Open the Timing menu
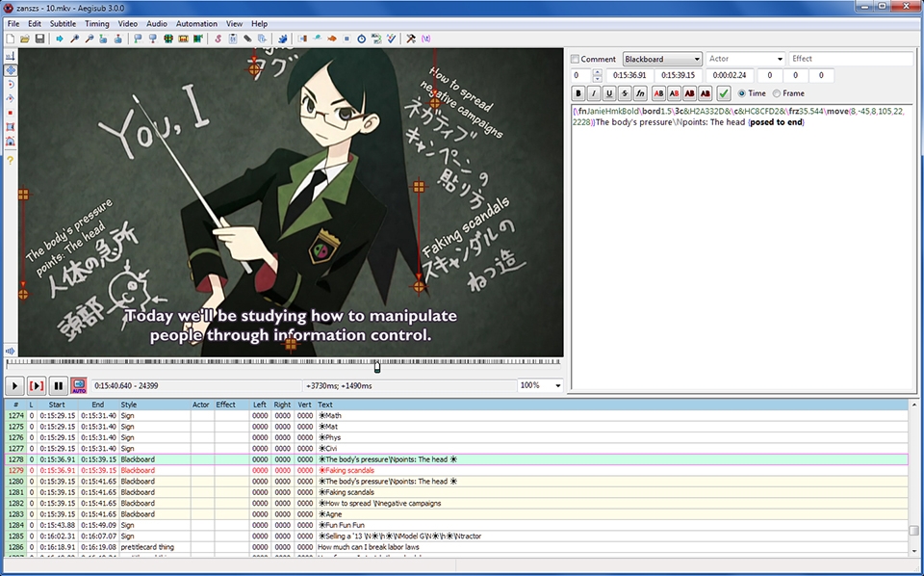Screen dimensions: 924x576 (x=96, y=23)
